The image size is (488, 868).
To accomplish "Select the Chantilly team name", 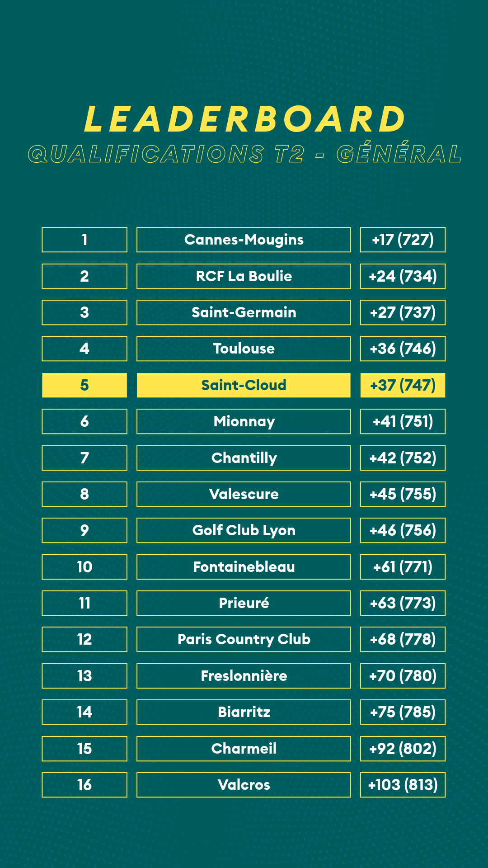I will [244, 458].
